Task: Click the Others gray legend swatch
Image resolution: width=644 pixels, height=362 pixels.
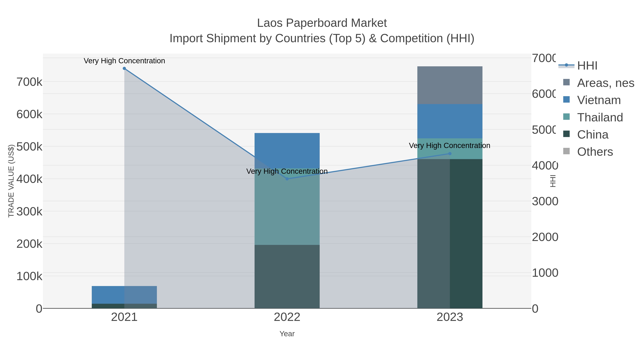Action: click(x=567, y=151)
